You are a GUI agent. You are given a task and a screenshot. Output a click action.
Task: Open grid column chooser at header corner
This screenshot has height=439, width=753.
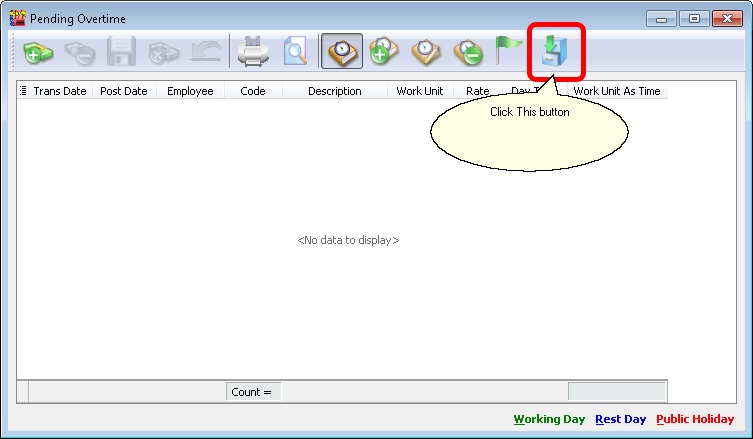(x=23, y=91)
